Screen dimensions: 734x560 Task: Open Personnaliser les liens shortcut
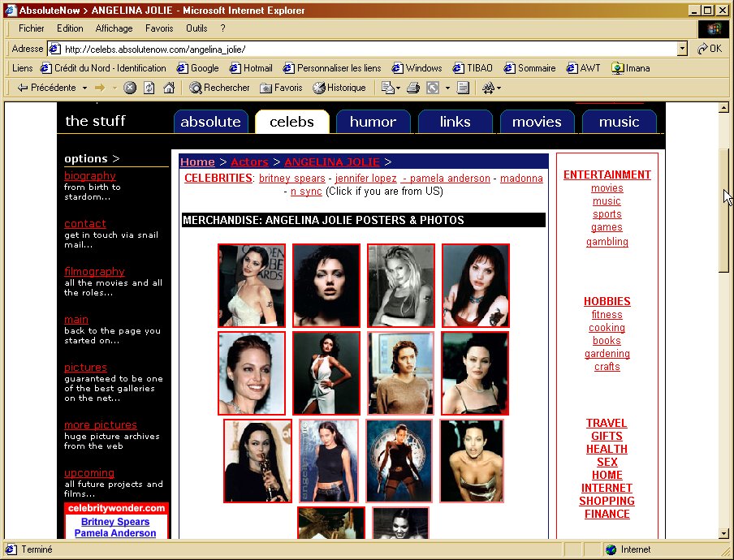pos(332,68)
